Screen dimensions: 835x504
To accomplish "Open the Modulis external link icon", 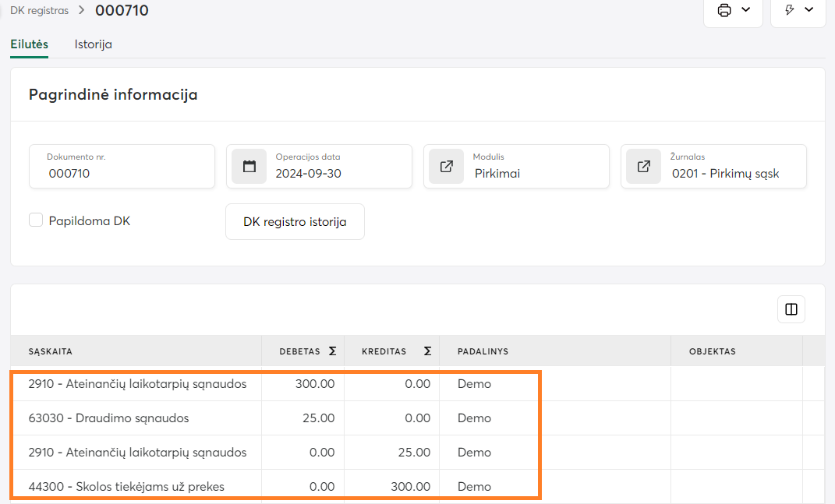I will point(447,166).
